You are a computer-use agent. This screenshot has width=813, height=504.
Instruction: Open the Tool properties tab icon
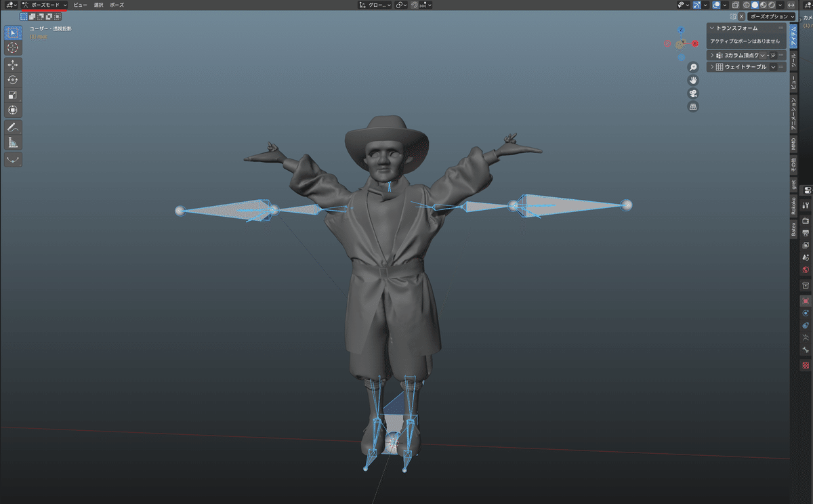coord(806,205)
